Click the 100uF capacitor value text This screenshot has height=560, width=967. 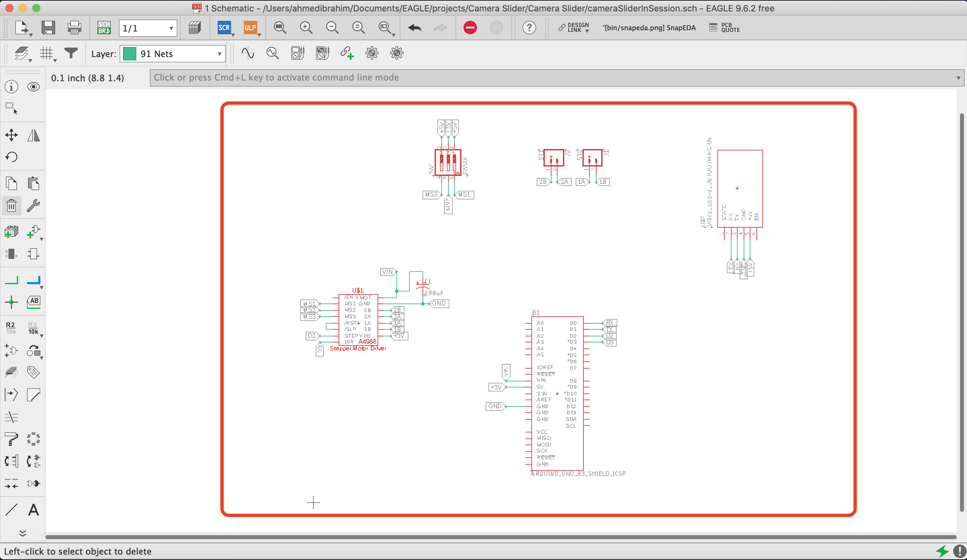(x=434, y=293)
